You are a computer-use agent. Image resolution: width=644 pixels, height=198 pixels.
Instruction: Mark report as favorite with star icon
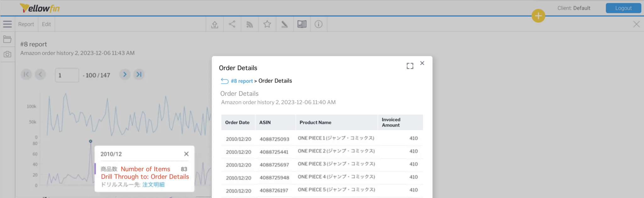[267, 24]
